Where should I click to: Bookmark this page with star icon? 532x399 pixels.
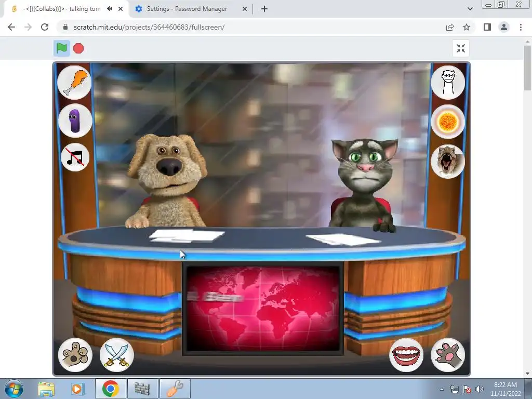467,27
